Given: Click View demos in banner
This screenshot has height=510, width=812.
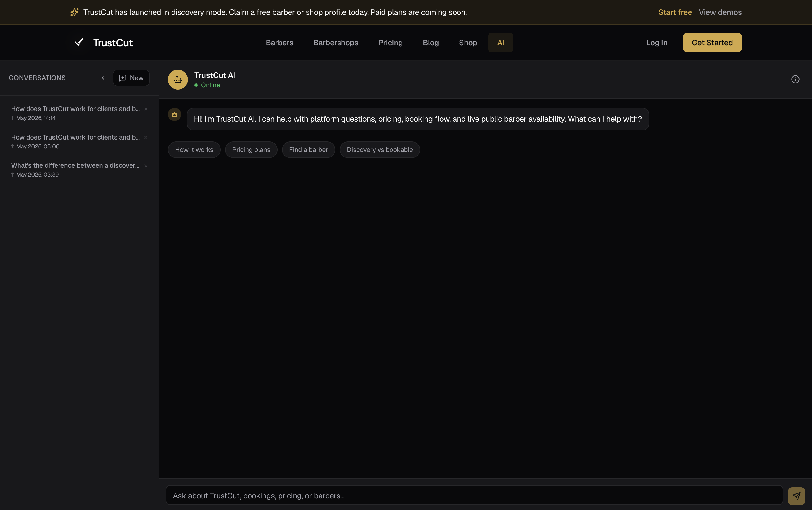Looking at the screenshot, I should coord(720,12).
